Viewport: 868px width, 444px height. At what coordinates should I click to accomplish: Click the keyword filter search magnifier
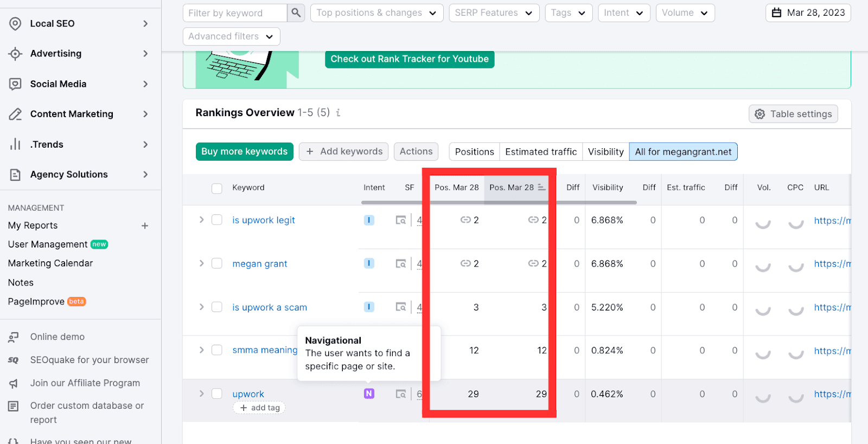click(296, 12)
